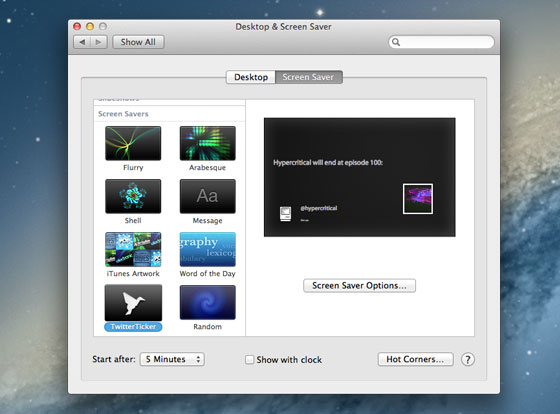The width and height of the screenshot is (560, 414).
Task: Click the @hypercritical text in preview
Action: (x=319, y=208)
